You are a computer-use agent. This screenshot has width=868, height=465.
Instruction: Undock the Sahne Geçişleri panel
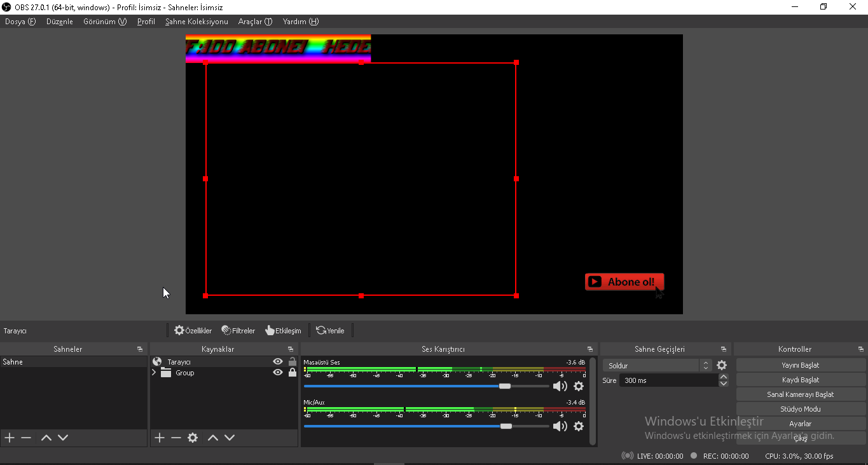tap(724, 349)
